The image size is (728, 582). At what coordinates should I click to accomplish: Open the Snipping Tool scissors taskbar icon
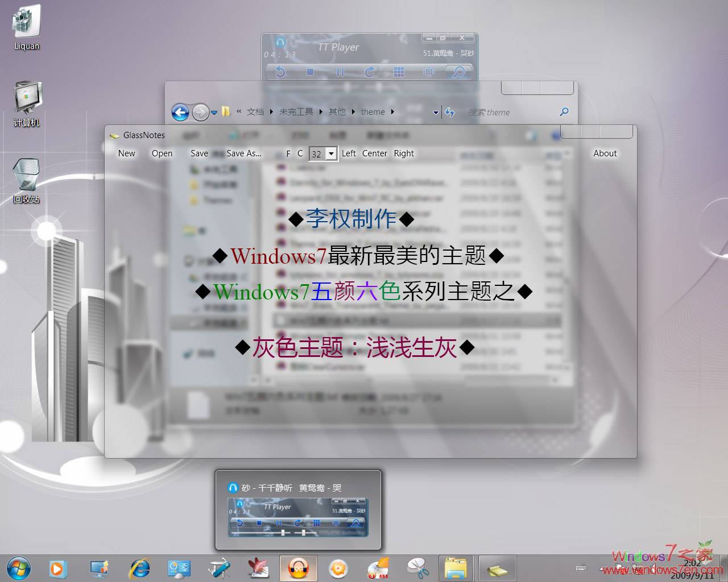coord(418,568)
